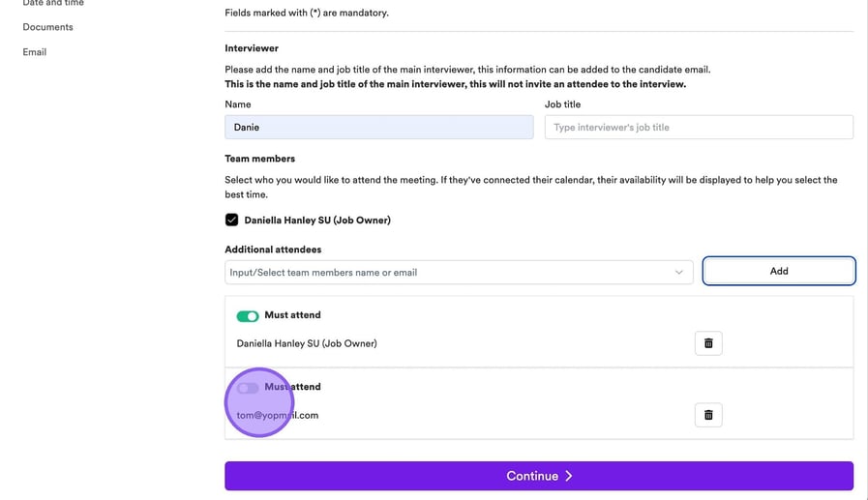
Task: Expand the additional attendees dropdown chevron
Action: coord(678,273)
